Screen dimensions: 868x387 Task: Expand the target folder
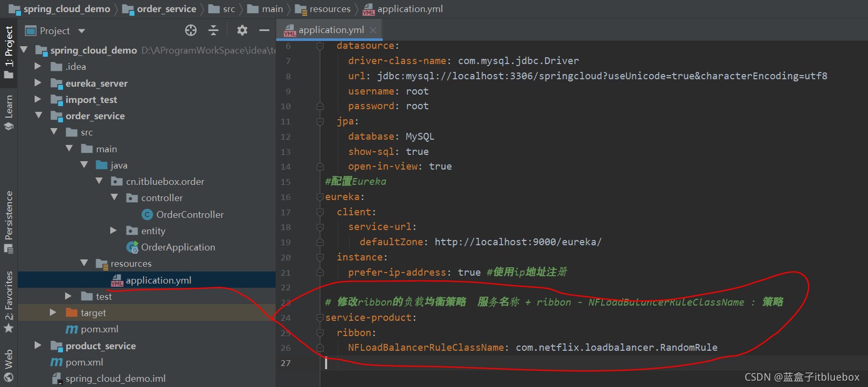point(53,312)
